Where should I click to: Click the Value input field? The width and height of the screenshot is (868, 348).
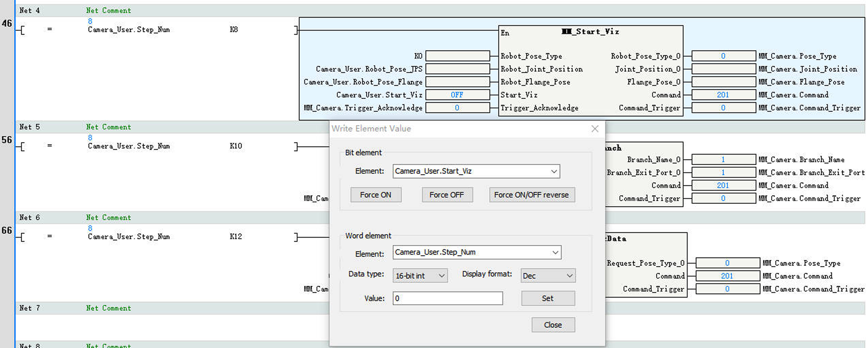[447, 298]
